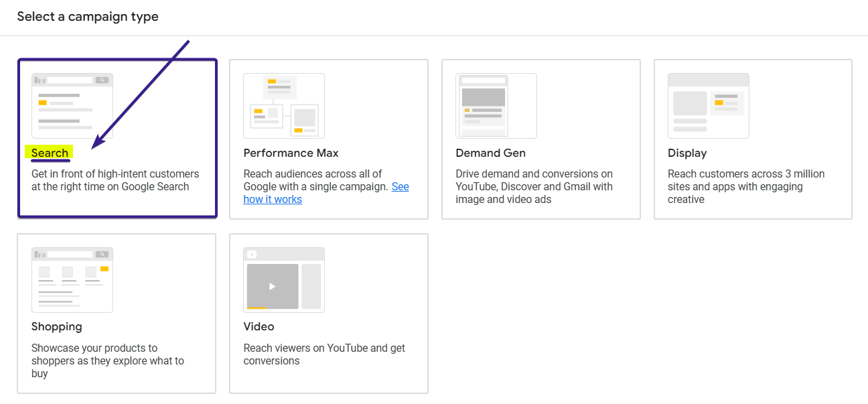This screenshot has height=404, width=868.
Task: Click the Search campaign preview thumbnail
Action: coord(72,105)
